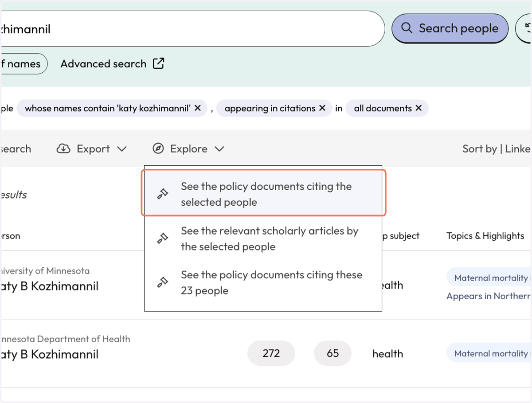The height and width of the screenshot is (403, 532).
Task: Focus the name search input field
Action: (192, 29)
